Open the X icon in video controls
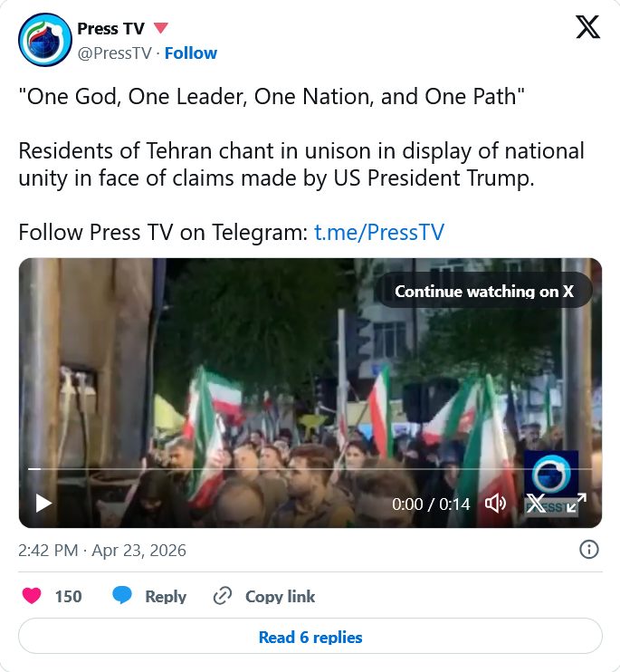This screenshot has width=620, height=672. pyautogui.click(x=536, y=504)
